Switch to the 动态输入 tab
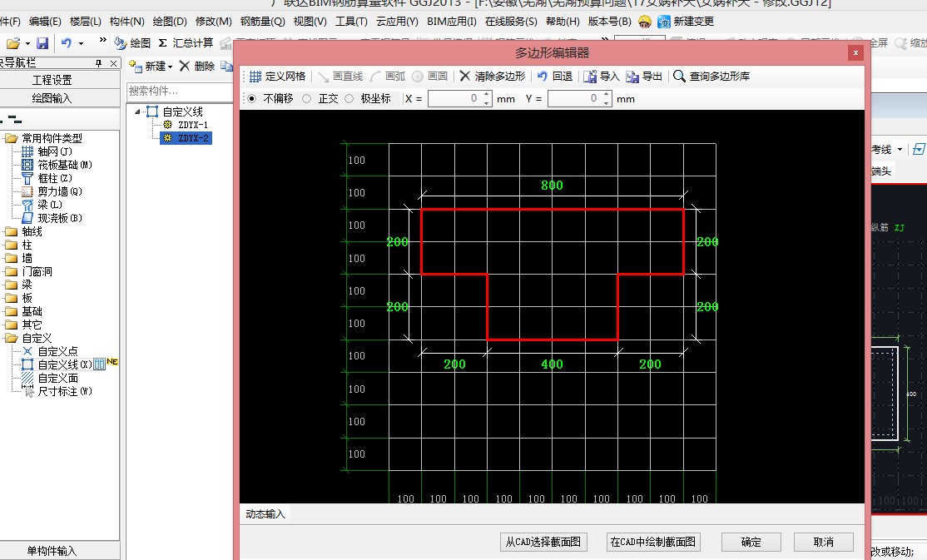Image resolution: width=927 pixels, height=560 pixels. coord(265,514)
